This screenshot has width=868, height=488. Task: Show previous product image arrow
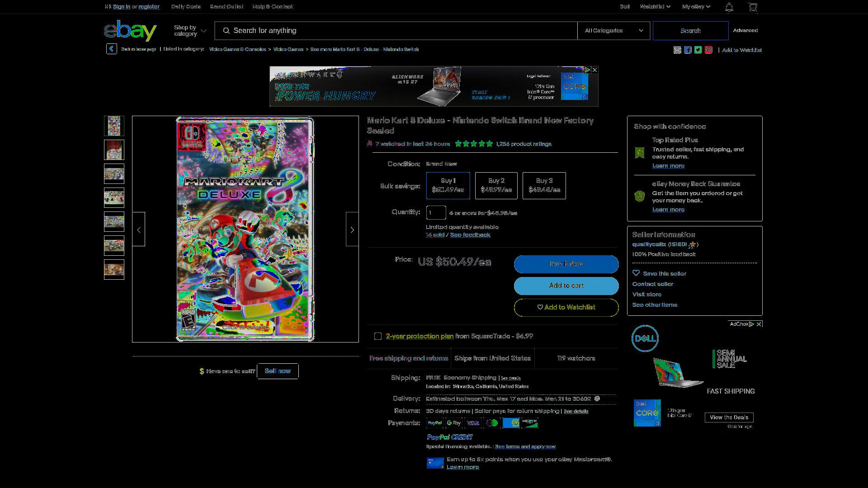[x=139, y=230]
